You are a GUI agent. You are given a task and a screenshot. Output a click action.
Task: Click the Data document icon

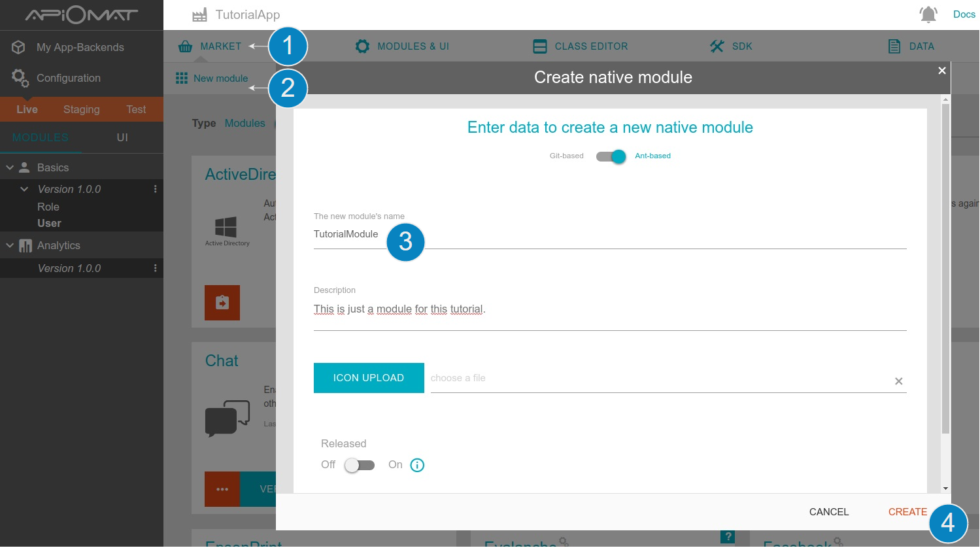[x=894, y=46]
